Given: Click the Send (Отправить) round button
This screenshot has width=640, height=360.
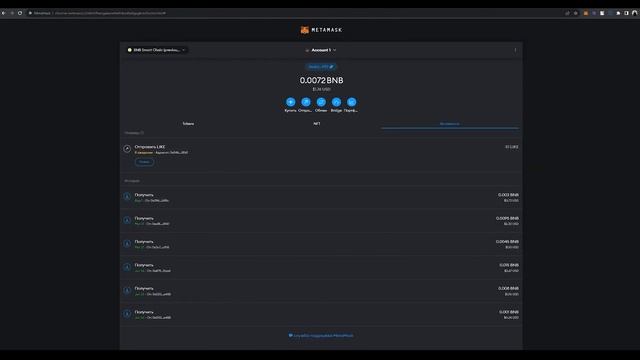Looking at the screenshot, I should click(306, 102).
